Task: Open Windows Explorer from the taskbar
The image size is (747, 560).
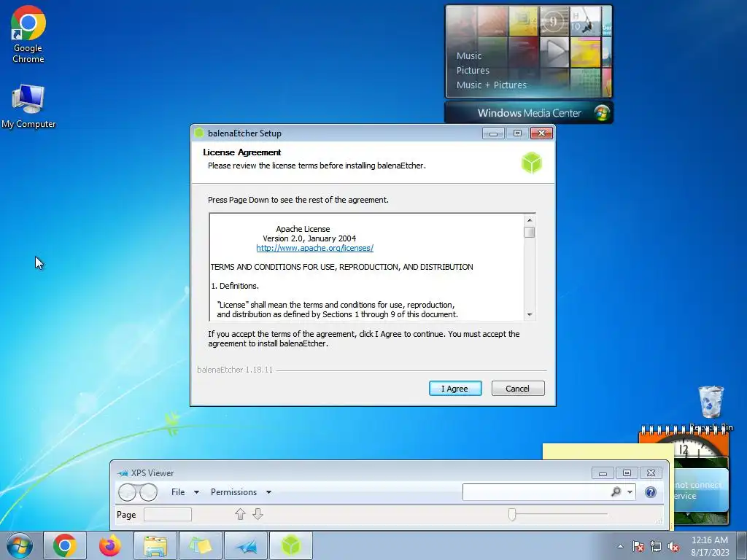Action: [155, 545]
